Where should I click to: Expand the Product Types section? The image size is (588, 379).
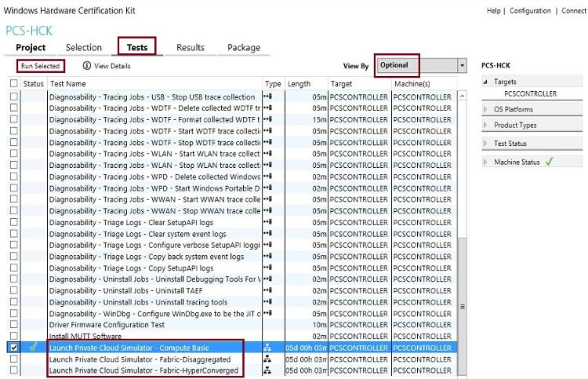485,125
